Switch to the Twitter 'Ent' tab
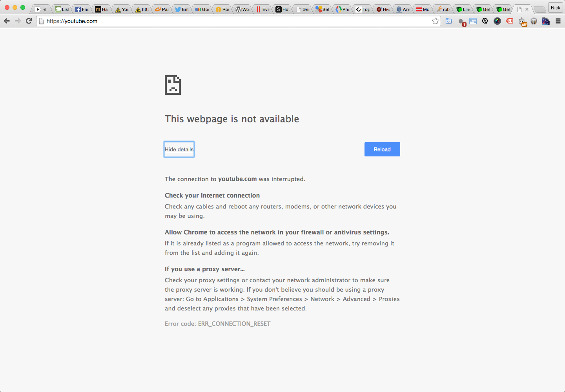This screenshot has width=565, height=392. click(182, 9)
